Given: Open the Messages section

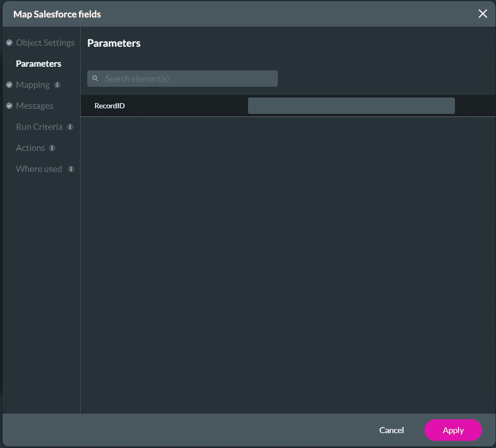Looking at the screenshot, I should click(x=34, y=106).
